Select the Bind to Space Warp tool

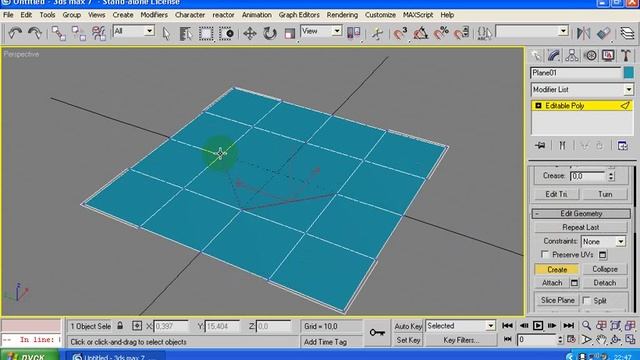98,33
